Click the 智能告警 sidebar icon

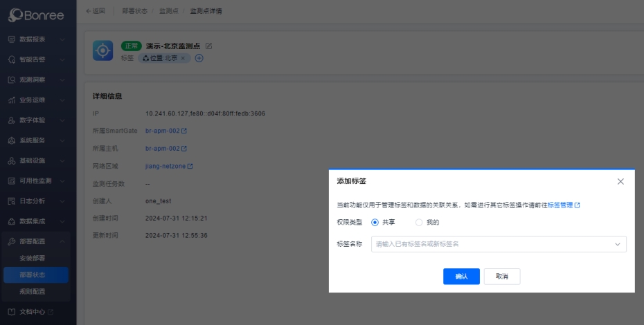point(12,59)
